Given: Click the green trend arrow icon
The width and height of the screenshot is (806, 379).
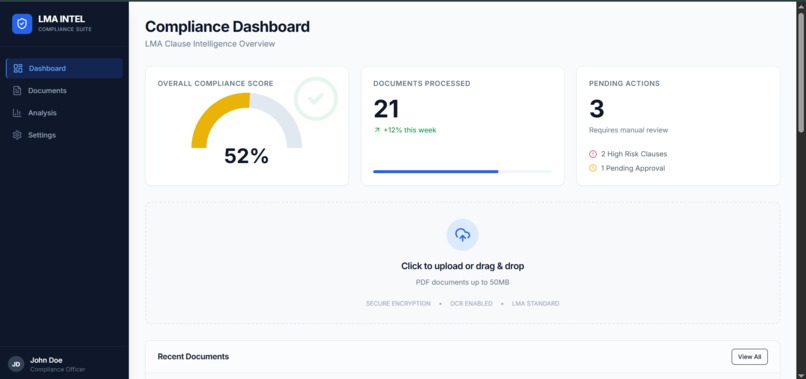Looking at the screenshot, I should click(x=377, y=130).
